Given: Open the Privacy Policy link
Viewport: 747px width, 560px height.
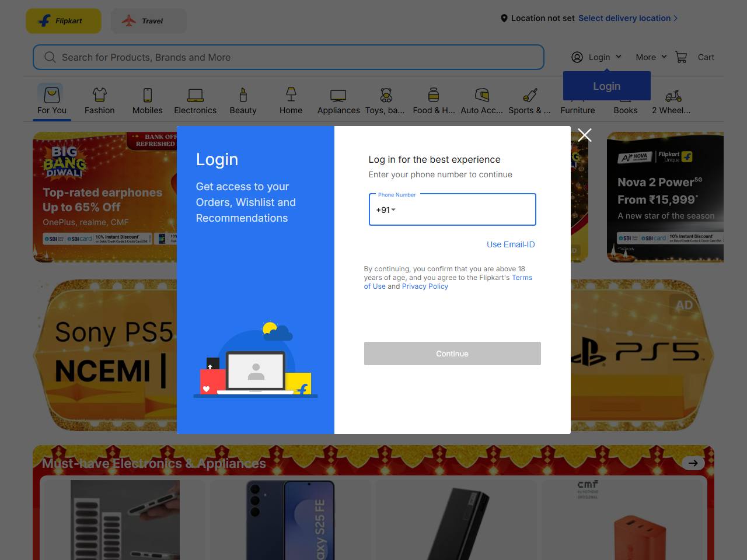Looking at the screenshot, I should (425, 286).
